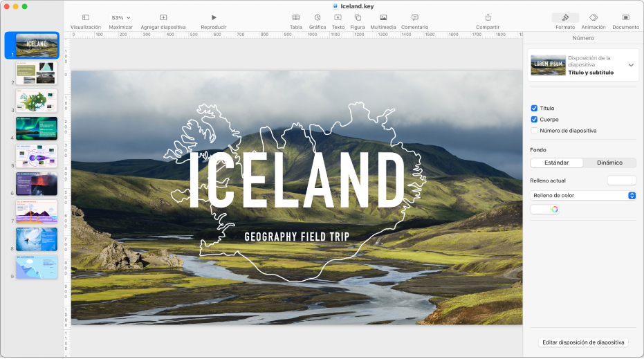Click the GEOGRAPHY FIELD TRIP subtitle
The width and height of the screenshot is (644, 359).
pos(297,237)
